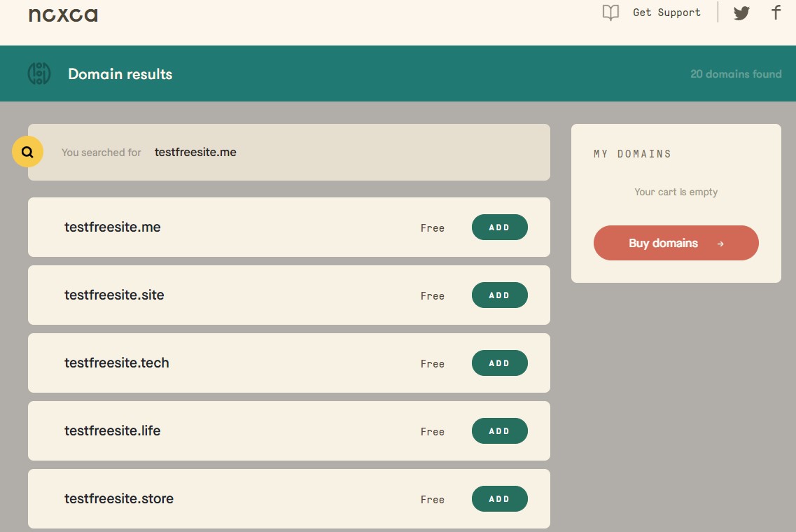Add testfreesite.site to cart
Screen dimensions: 796x532
point(499,295)
